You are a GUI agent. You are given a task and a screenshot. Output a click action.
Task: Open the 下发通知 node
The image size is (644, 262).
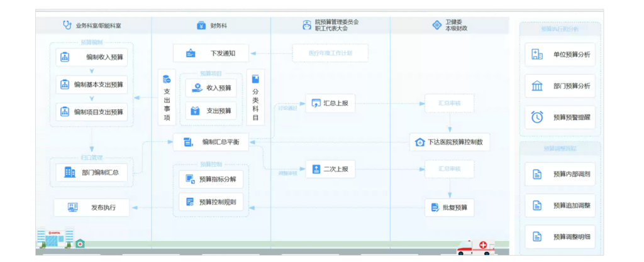[211, 53]
